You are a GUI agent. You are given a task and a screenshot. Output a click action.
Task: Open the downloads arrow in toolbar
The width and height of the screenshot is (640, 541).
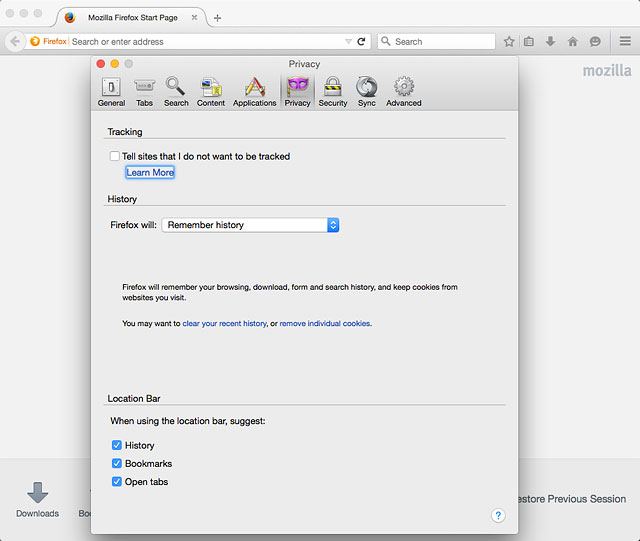click(x=551, y=41)
